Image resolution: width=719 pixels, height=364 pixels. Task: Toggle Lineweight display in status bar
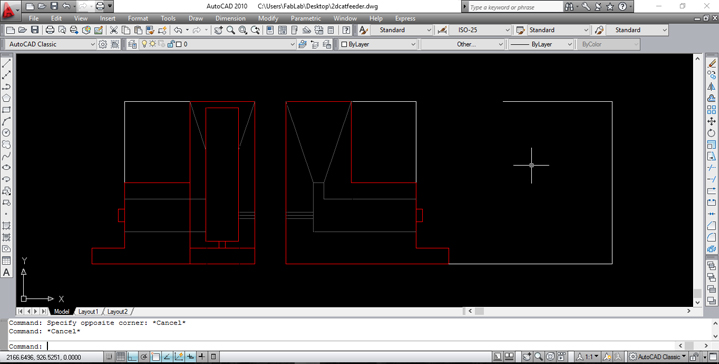(202, 357)
